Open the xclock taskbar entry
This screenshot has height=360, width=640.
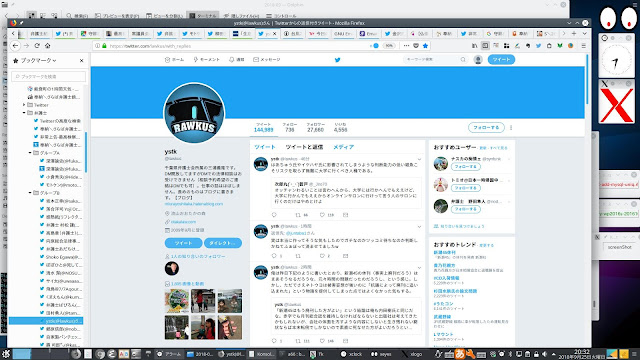[351, 354]
